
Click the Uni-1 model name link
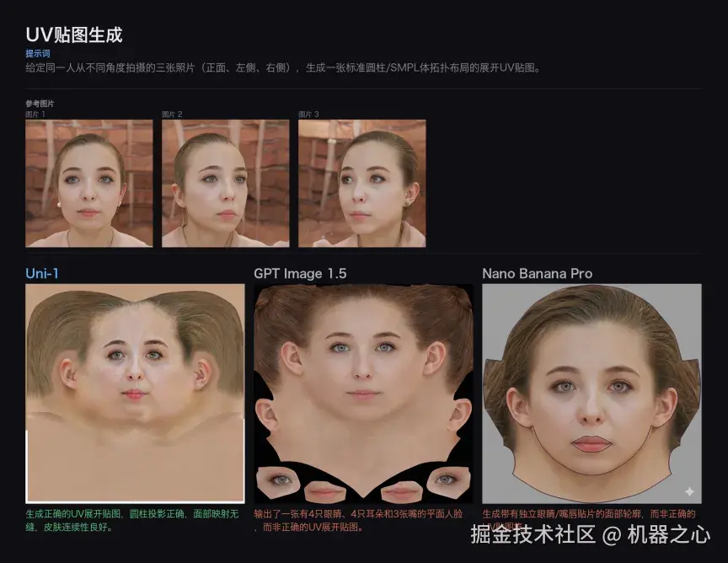(x=41, y=274)
